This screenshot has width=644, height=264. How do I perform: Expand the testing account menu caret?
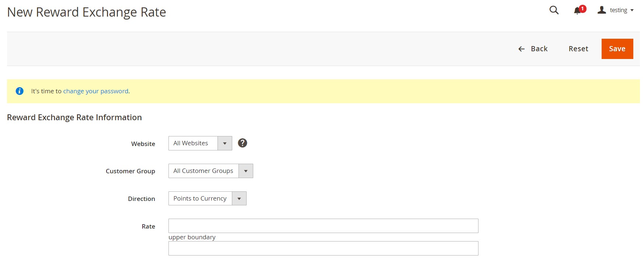click(x=632, y=10)
